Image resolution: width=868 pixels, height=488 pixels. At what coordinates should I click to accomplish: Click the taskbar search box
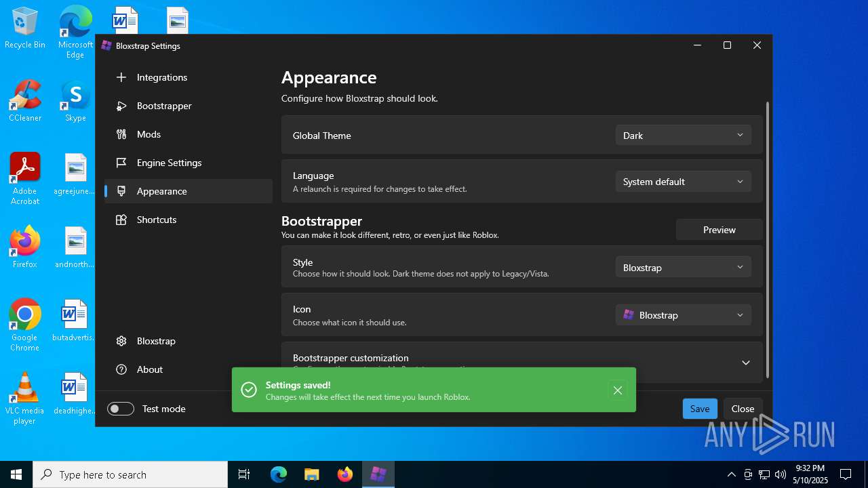130,474
